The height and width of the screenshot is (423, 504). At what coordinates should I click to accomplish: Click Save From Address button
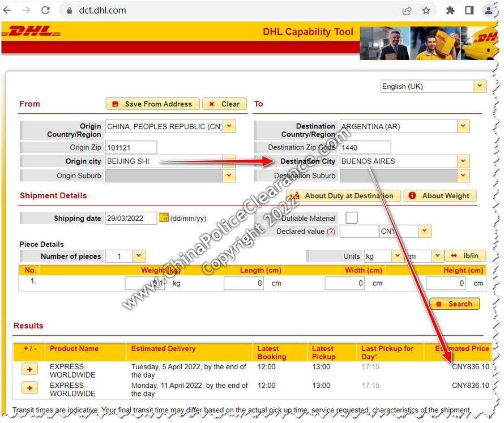click(x=153, y=104)
